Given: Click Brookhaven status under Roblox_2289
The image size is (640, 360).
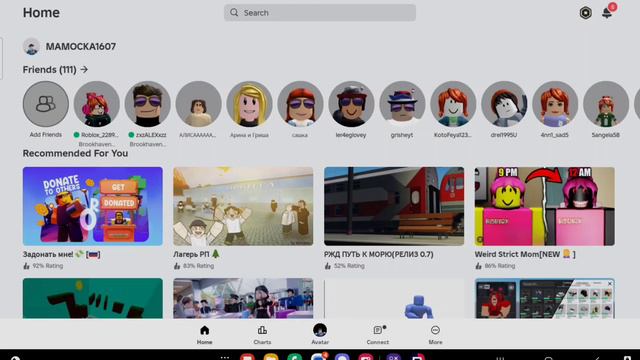Looking at the screenshot, I should point(97,144).
